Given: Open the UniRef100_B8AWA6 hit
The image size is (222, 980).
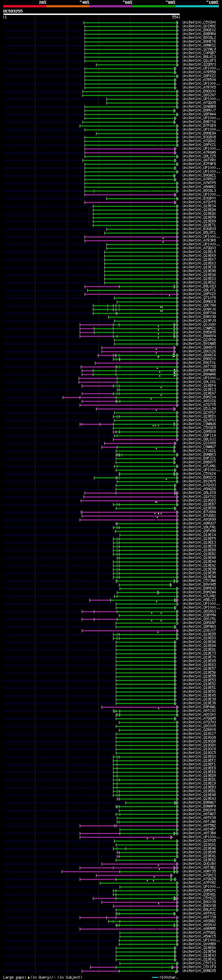Looking at the screenshot, I should tap(199, 374).
